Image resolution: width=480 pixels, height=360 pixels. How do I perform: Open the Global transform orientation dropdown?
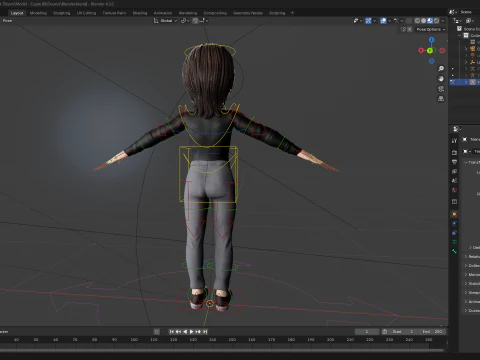(165, 21)
